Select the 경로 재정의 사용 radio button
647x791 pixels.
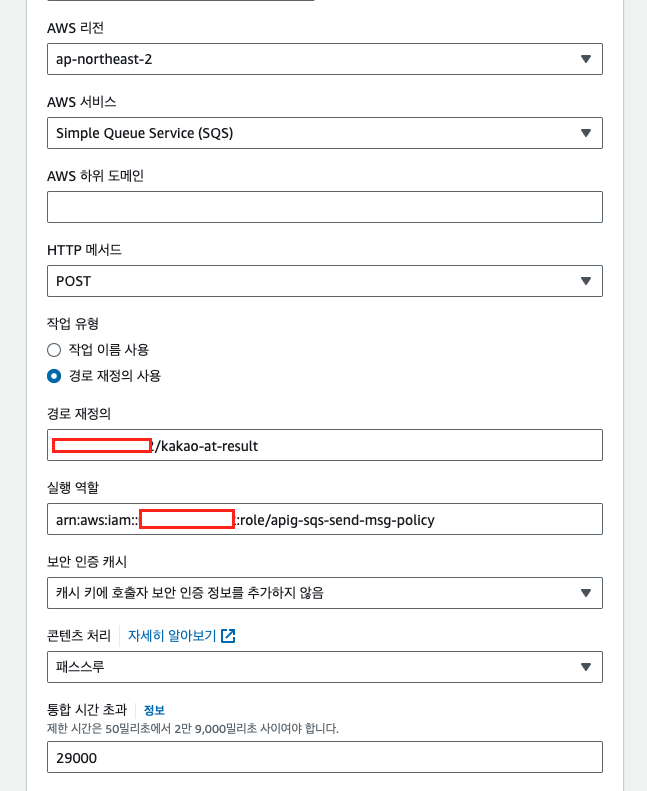click(x=54, y=376)
